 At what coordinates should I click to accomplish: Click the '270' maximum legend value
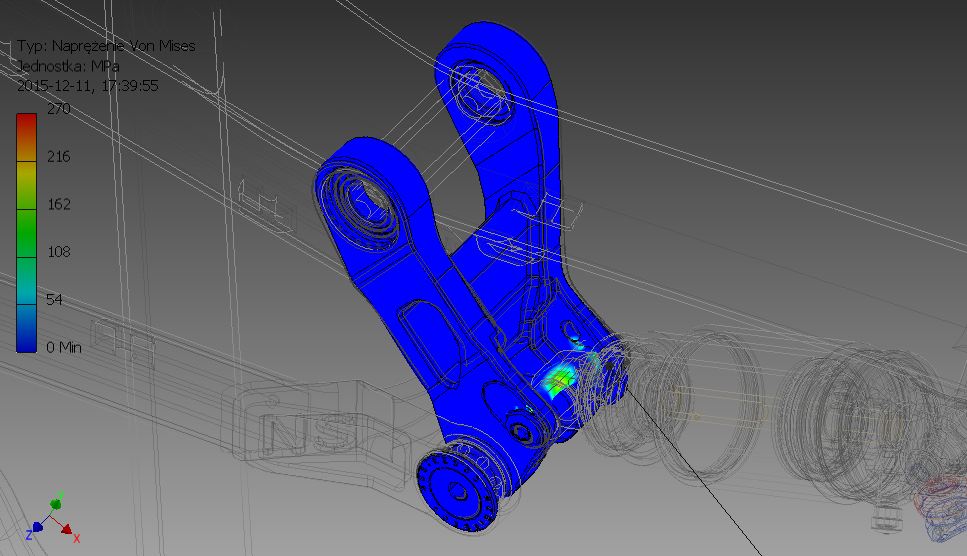[59, 109]
